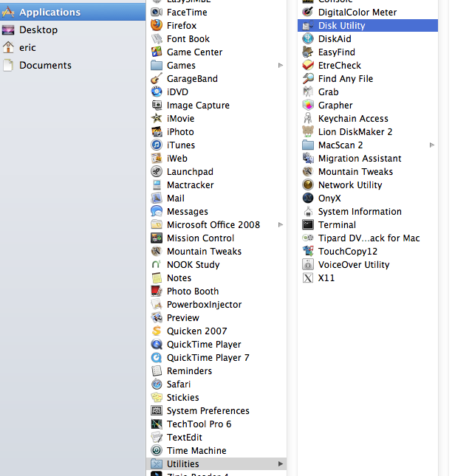Select the GarageBand guitar icon
452x476 pixels.
tap(157, 79)
